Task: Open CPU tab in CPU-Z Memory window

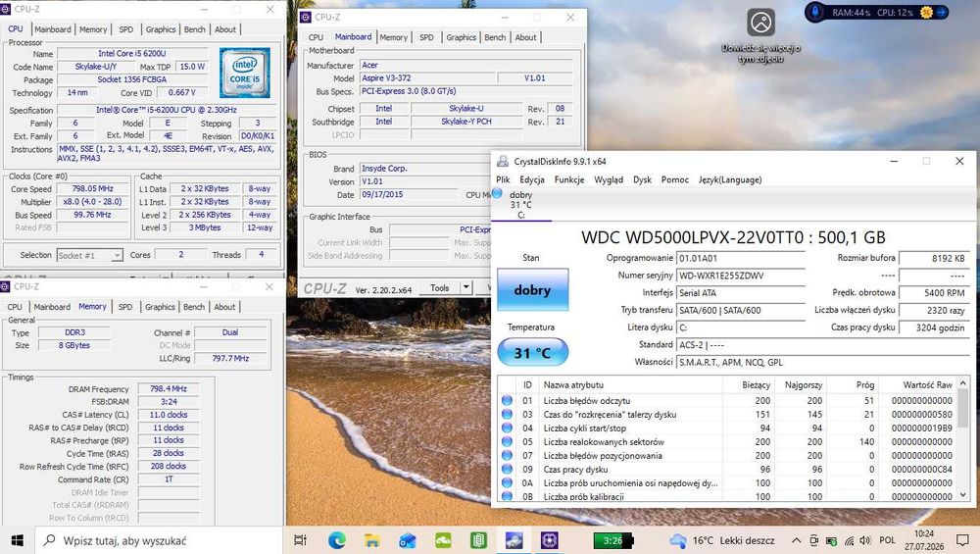Action: (15, 307)
